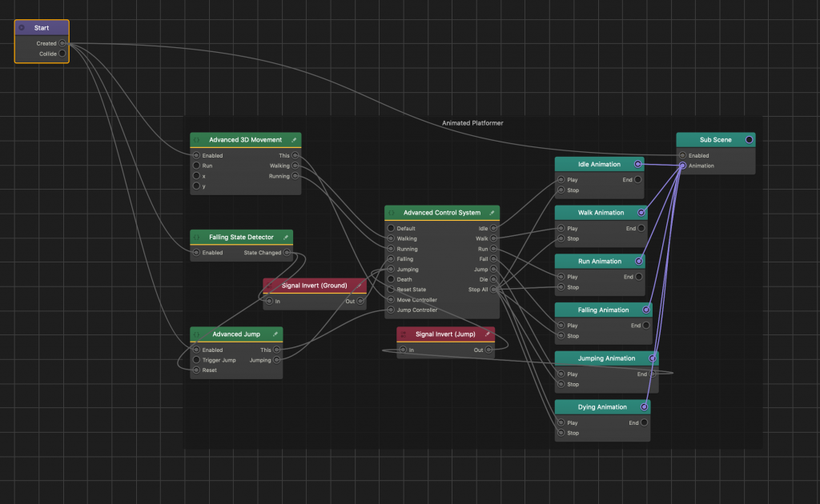Toggle the Animation input on Sub Scene node

click(x=681, y=166)
